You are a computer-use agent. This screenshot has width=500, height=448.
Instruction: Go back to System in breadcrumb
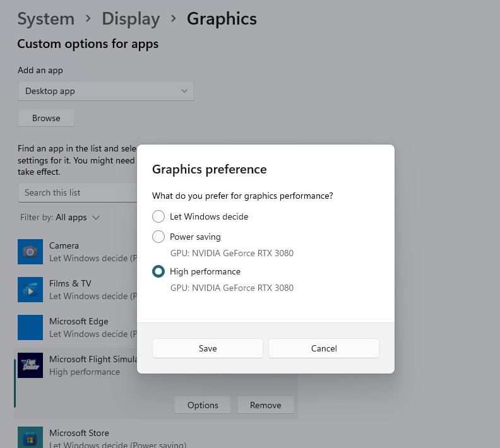coord(46,19)
